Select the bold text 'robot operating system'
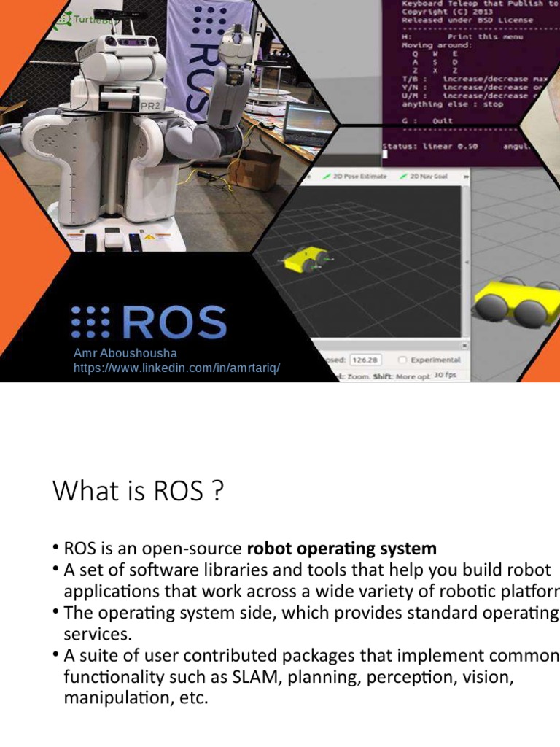The image size is (560, 747). pyautogui.click(x=341, y=549)
